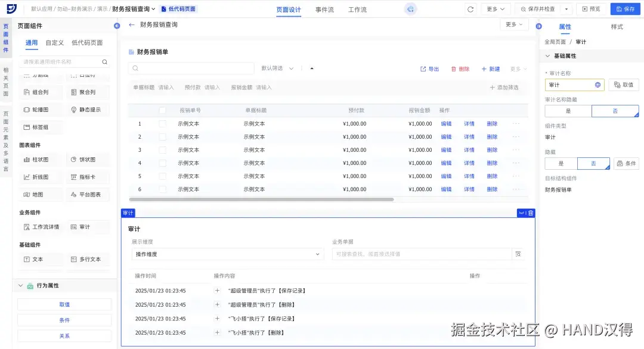Screen dimensions: 644x349
Task: Set 审计名称隐藏 to 否
Action: (615, 111)
